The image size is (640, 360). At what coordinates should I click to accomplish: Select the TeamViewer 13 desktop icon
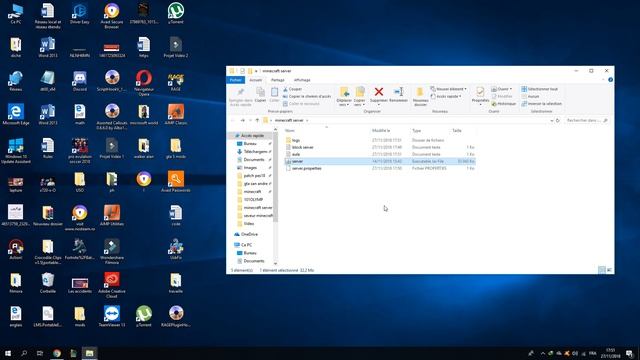pos(111,316)
